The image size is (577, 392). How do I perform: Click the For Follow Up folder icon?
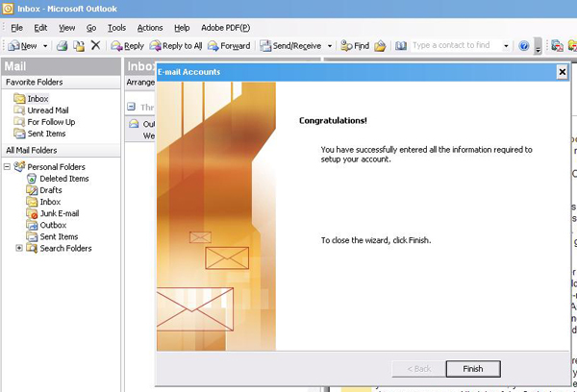19,121
